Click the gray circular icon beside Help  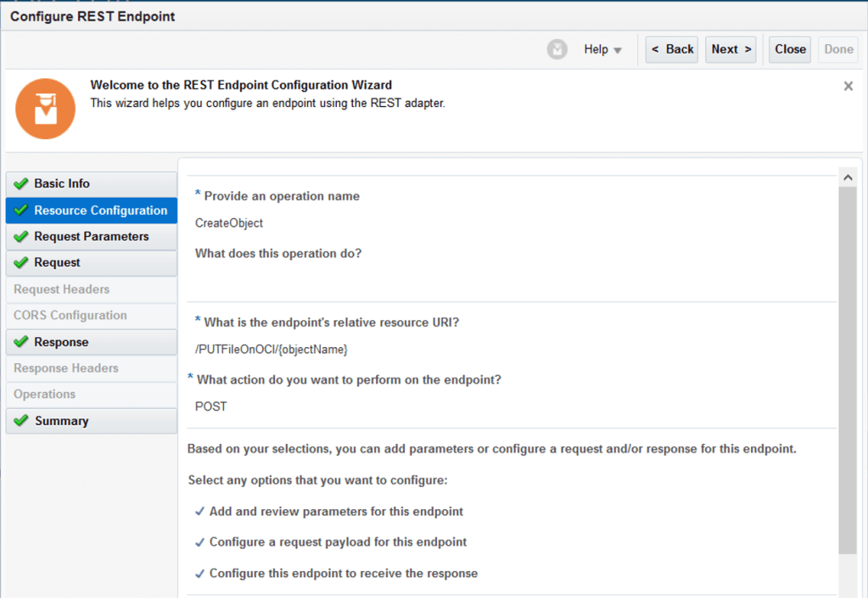557,49
